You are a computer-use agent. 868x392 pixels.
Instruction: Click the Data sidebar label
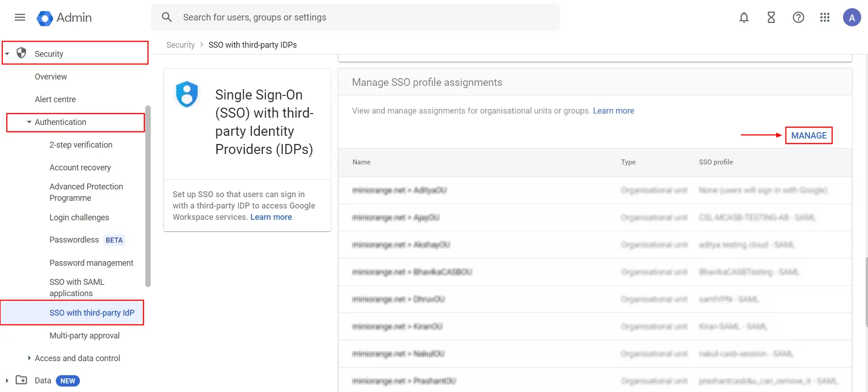43,381
